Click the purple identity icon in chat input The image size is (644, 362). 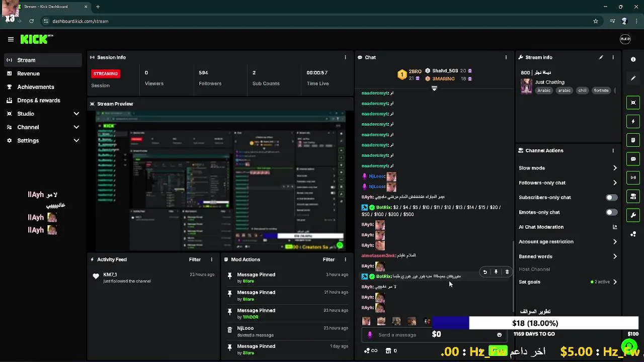click(x=370, y=335)
